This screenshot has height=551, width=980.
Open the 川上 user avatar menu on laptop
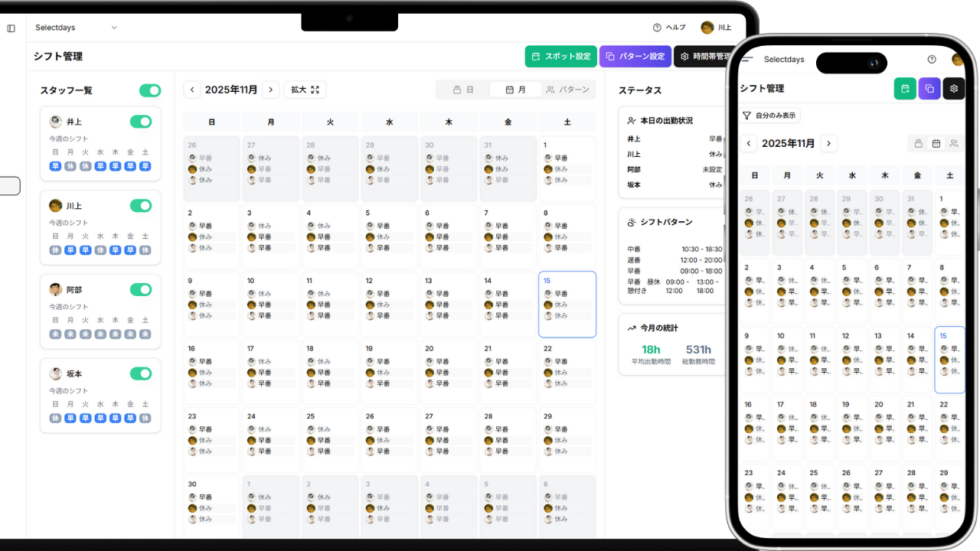click(707, 28)
